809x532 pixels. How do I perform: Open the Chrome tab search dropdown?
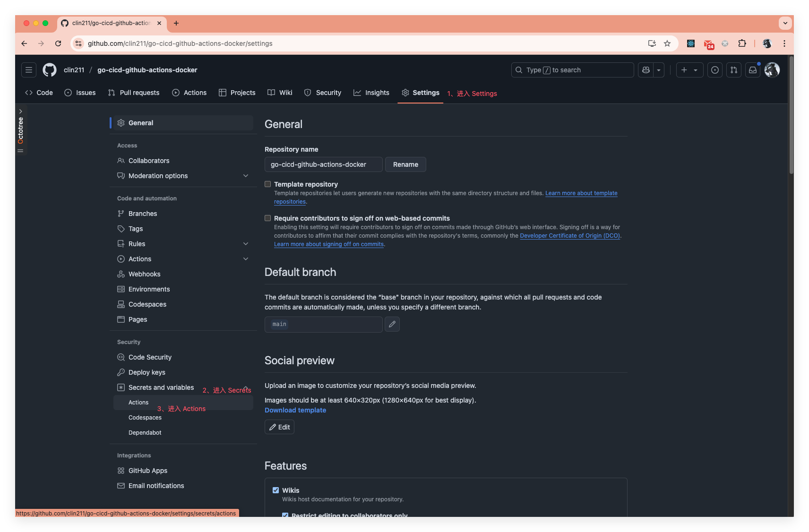785,23
